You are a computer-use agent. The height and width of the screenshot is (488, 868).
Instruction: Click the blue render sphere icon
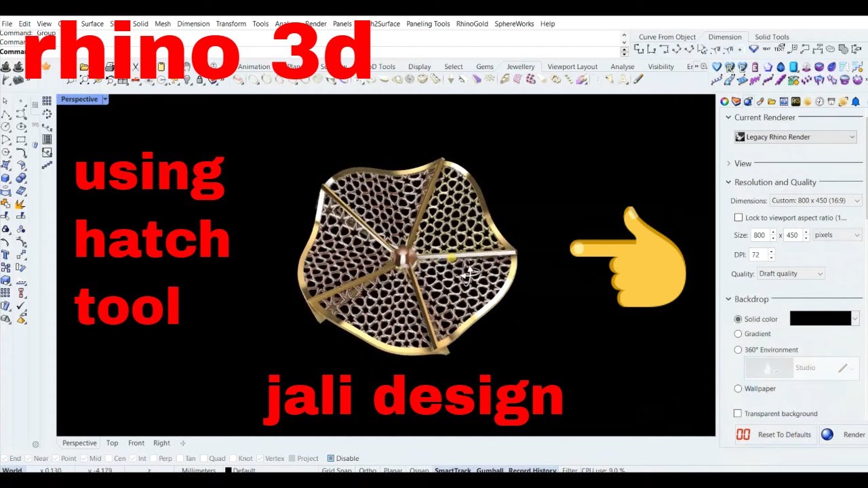coord(827,434)
